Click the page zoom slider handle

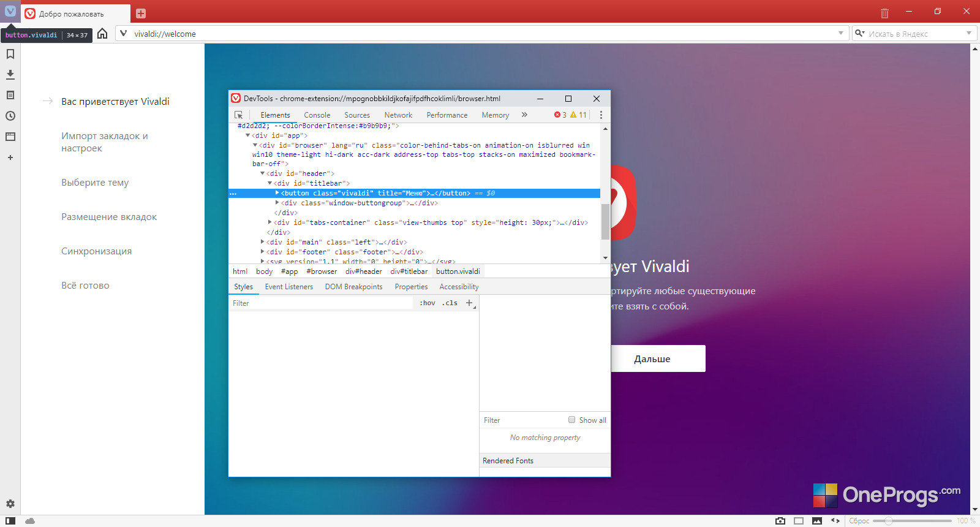tap(889, 521)
